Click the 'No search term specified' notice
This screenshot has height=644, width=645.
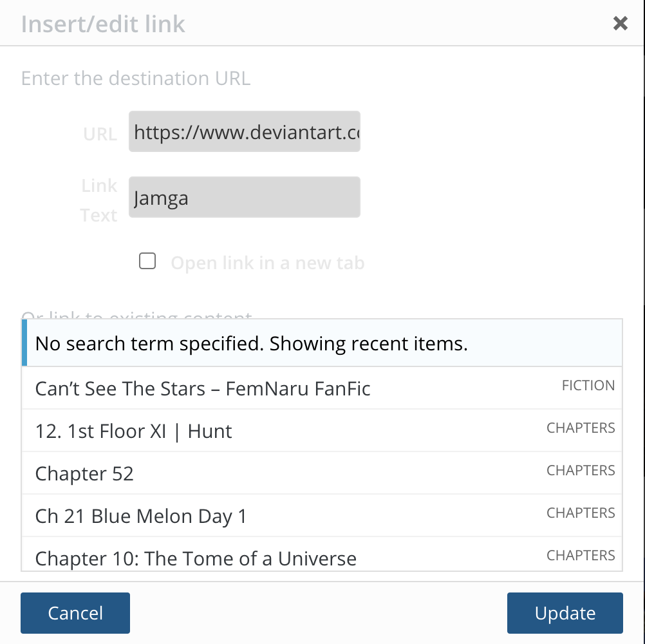pos(251,343)
